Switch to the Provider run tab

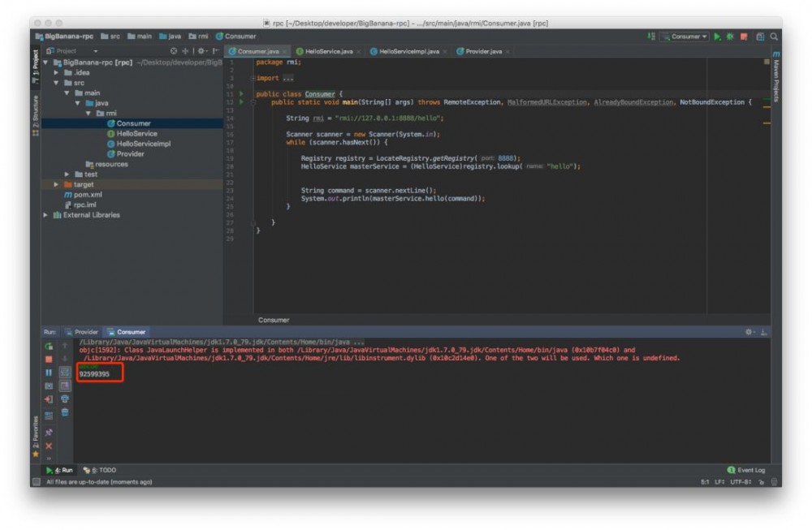point(85,332)
